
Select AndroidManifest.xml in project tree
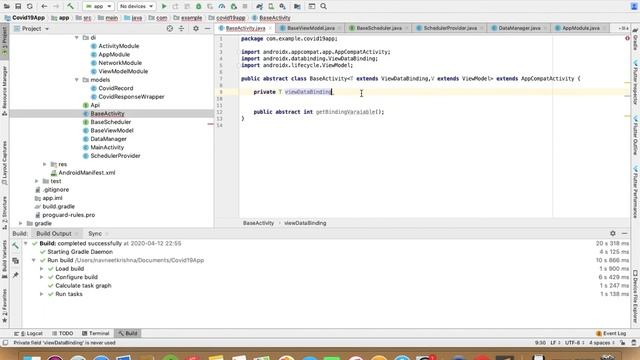(x=83, y=173)
